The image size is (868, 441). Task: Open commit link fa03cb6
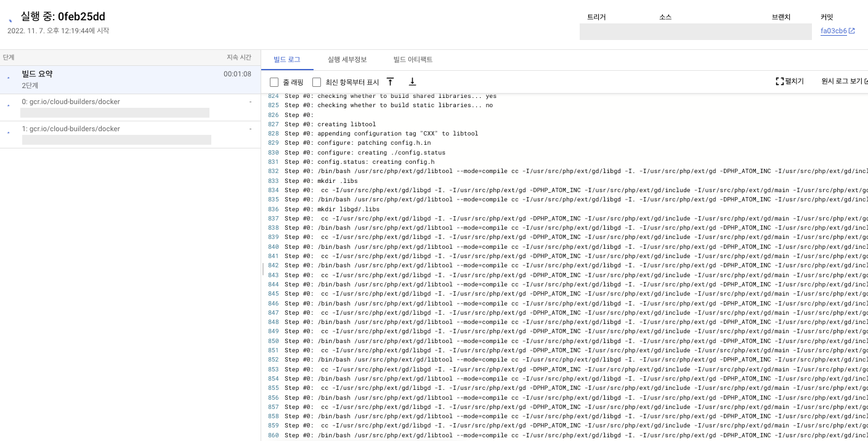834,31
